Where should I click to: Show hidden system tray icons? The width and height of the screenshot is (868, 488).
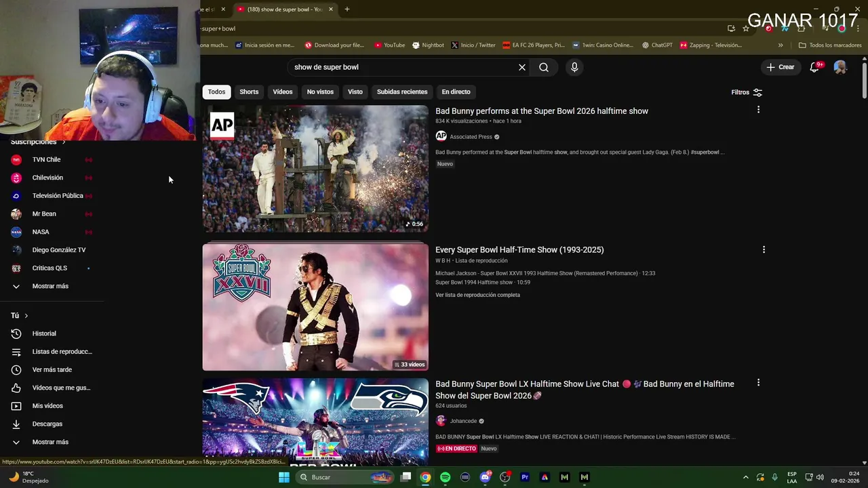point(745,477)
